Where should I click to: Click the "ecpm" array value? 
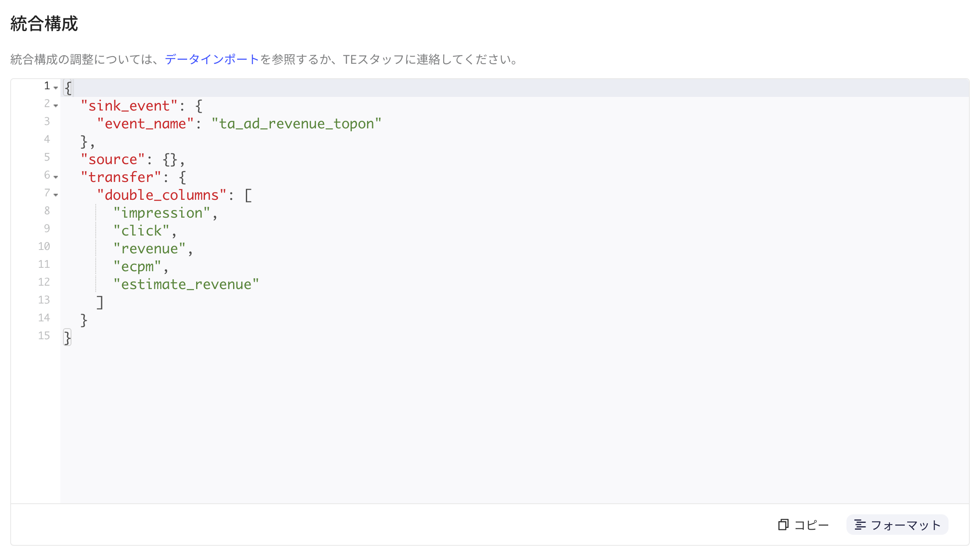tap(137, 266)
